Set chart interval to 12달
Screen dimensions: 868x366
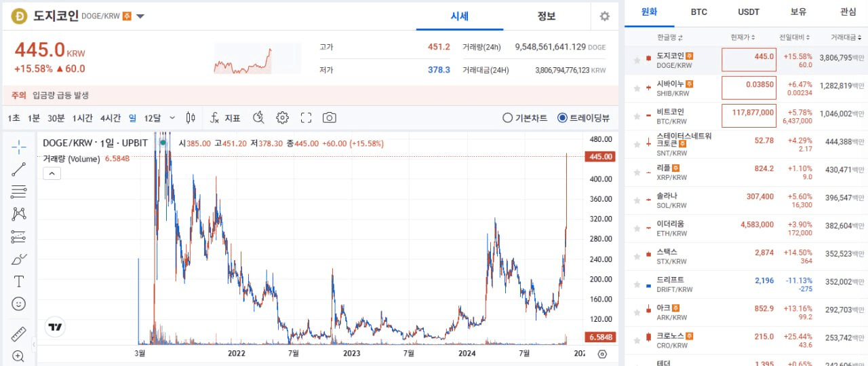(153, 118)
